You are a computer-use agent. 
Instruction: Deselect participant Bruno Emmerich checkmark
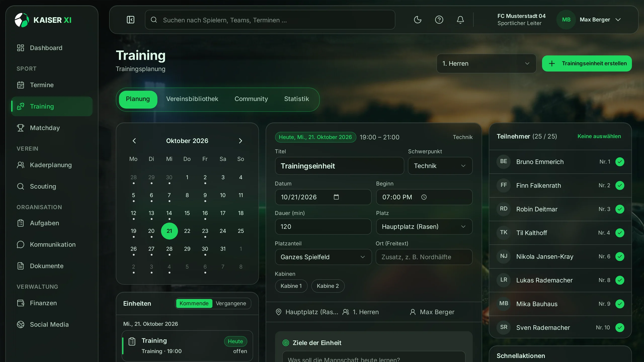[x=620, y=162]
